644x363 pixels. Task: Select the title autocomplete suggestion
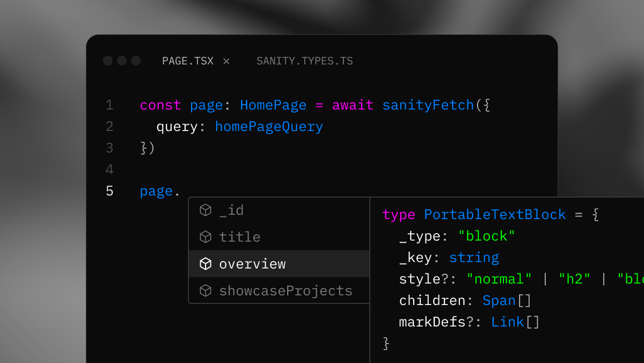279,237
